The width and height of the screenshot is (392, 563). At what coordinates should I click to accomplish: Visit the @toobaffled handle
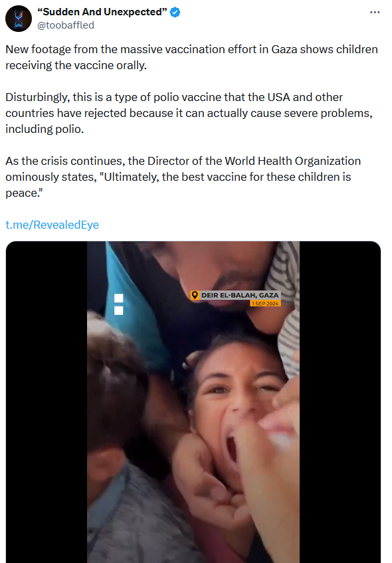(x=66, y=25)
